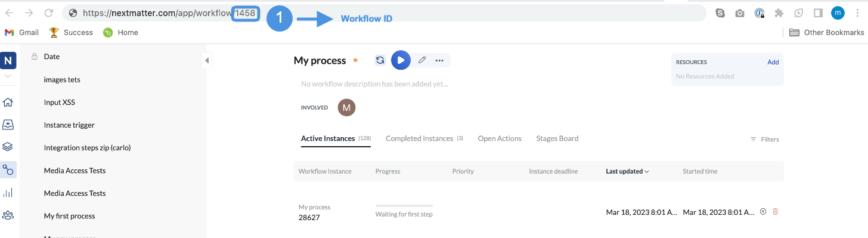
Task: Open the sidebar layers stack icon
Action: [8, 147]
